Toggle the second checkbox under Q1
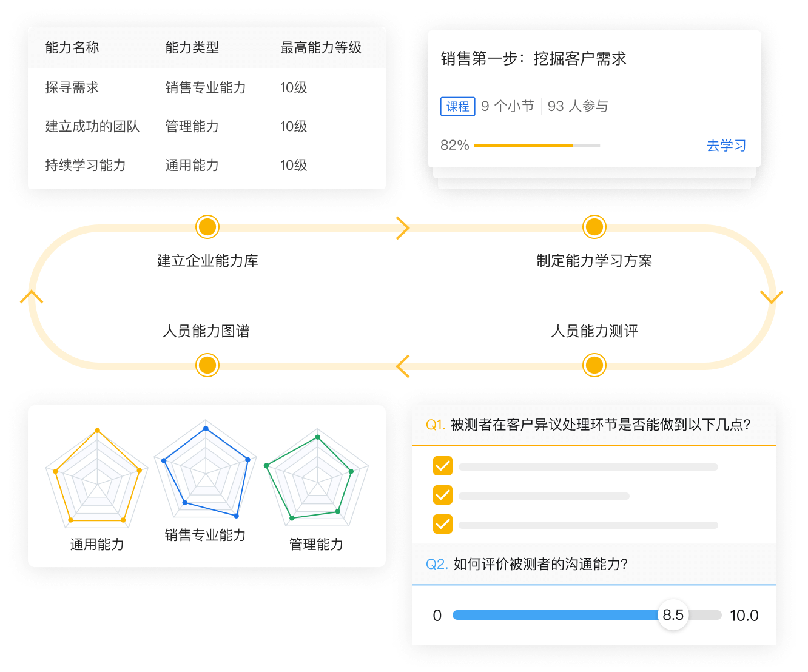This screenshot has width=808, height=672. (x=443, y=495)
